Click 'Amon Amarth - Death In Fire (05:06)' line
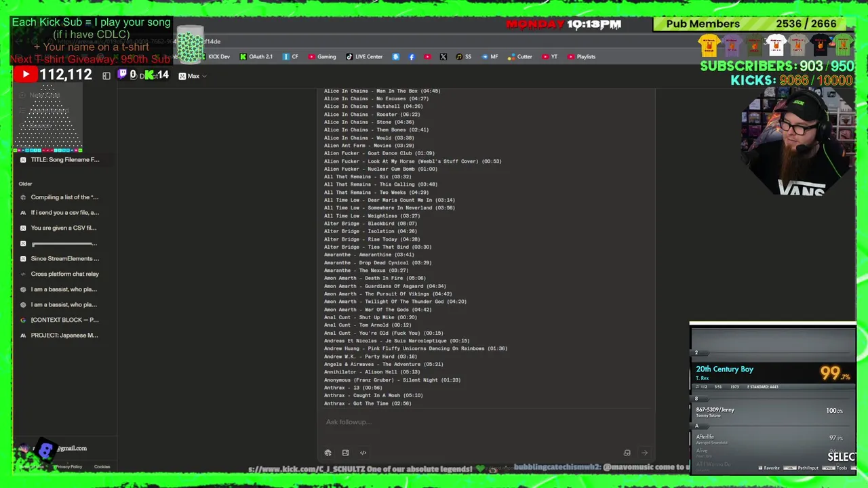Viewport: 868px width, 488px height. [x=374, y=279]
